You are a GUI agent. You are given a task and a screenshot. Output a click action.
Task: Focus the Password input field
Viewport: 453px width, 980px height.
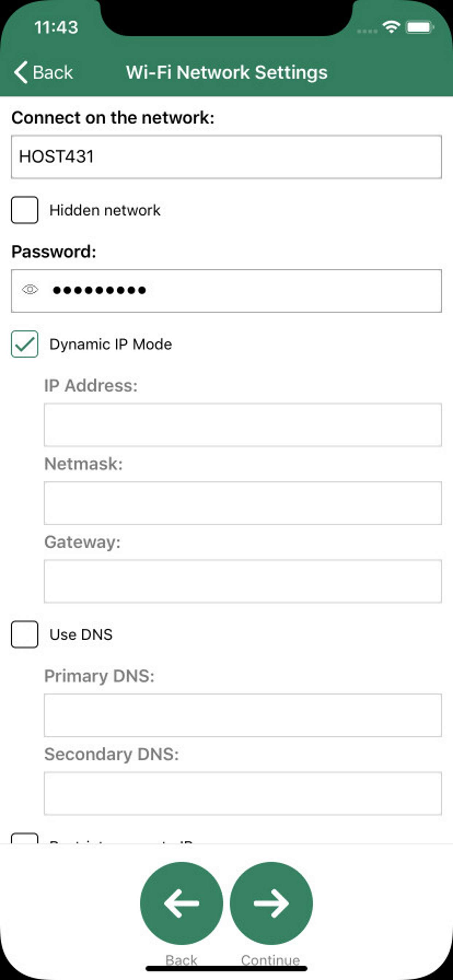click(244, 291)
